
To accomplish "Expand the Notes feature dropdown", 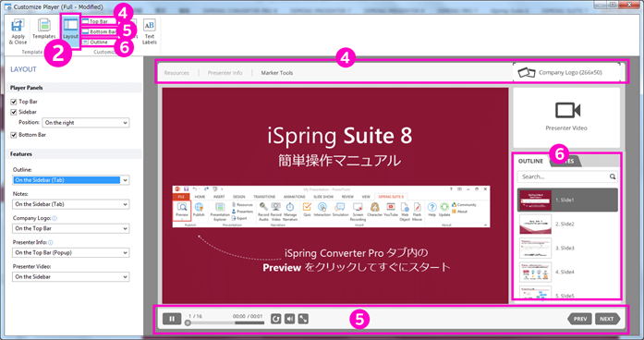I will tap(70, 204).
